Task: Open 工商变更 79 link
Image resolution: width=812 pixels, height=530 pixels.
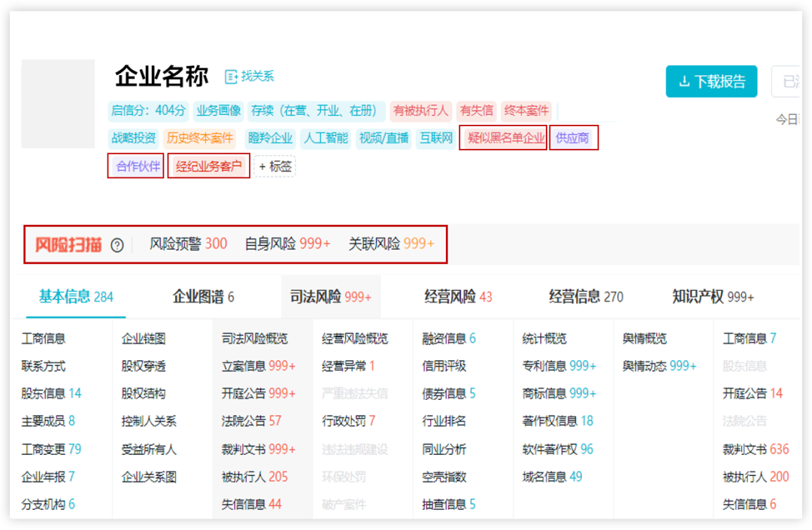Action: [51, 449]
